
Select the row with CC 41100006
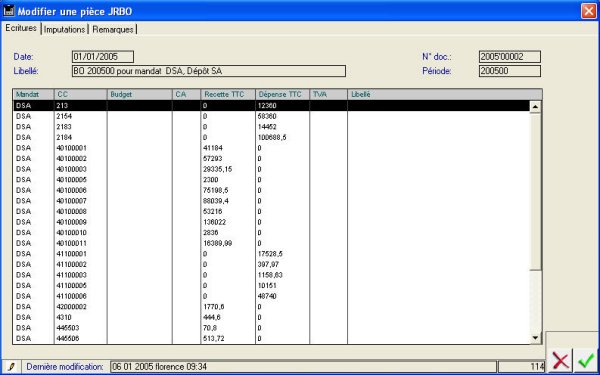(x=271, y=296)
